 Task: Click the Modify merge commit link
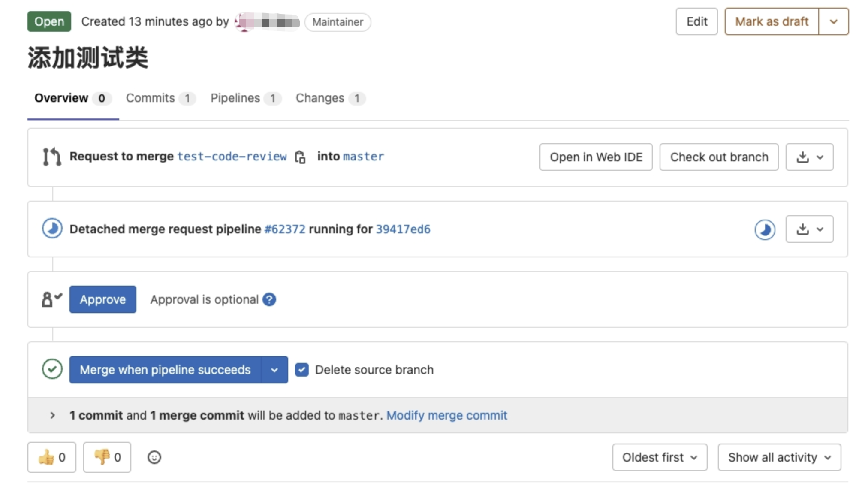point(446,415)
